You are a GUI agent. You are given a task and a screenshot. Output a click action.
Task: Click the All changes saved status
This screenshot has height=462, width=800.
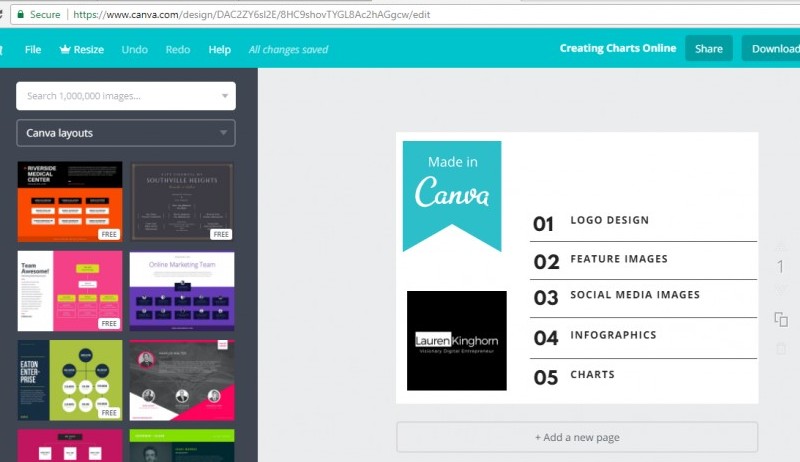point(288,49)
